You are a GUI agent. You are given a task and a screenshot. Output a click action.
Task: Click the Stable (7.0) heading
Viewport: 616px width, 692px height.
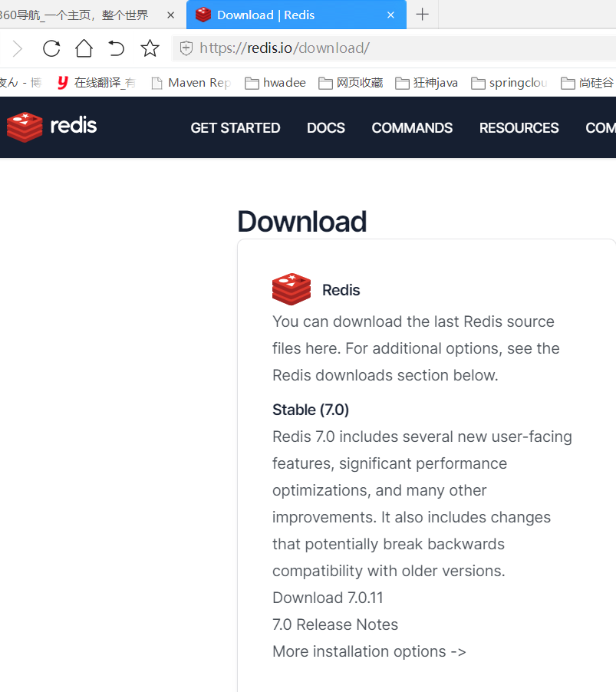click(x=311, y=410)
